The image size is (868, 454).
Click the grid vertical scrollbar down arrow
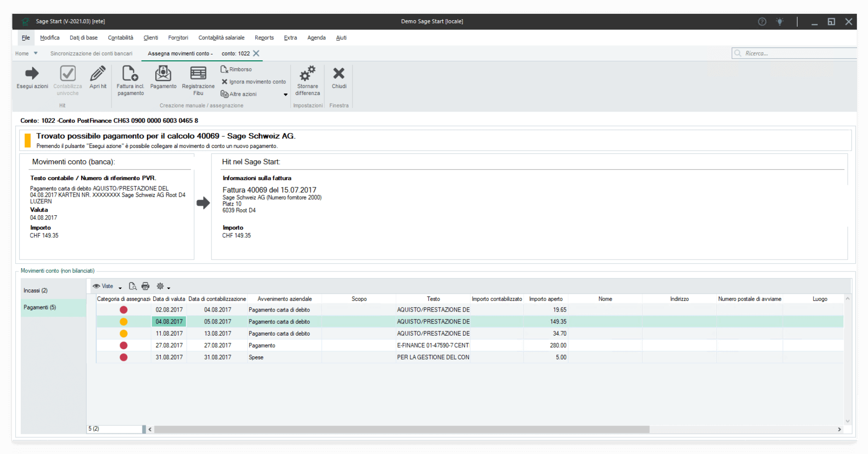point(847,421)
